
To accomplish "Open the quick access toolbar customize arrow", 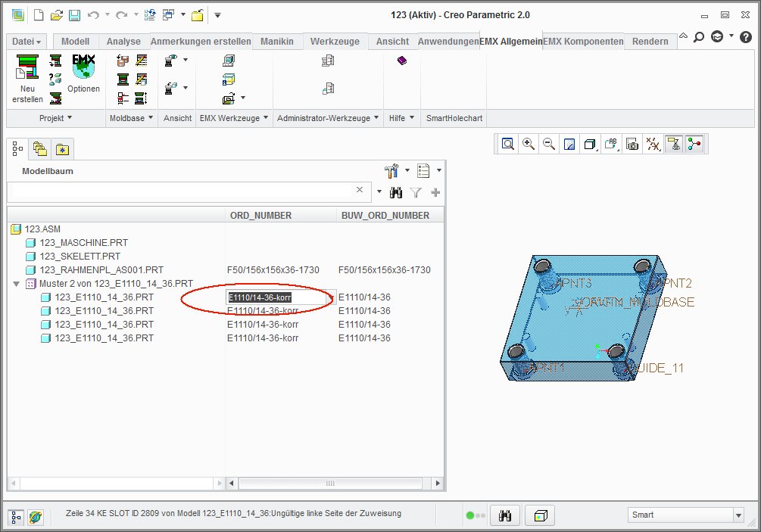I will click(x=218, y=16).
